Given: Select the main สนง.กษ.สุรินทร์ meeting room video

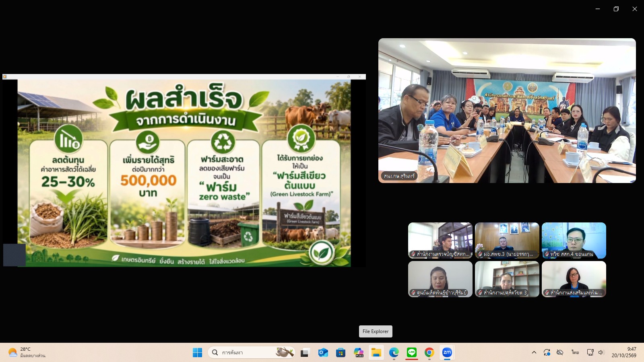Looking at the screenshot, I should pos(507,111).
